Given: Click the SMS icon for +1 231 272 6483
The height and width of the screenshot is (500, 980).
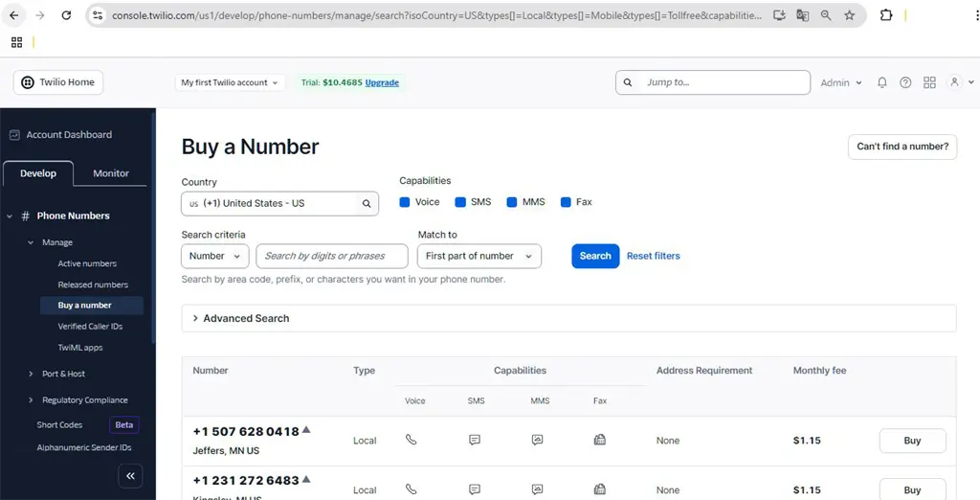Looking at the screenshot, I should pyautogui.click(x=475, y=489).
